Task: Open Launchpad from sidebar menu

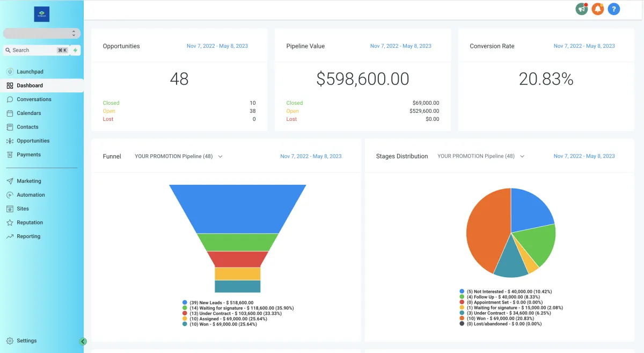Action: point(30,71)
